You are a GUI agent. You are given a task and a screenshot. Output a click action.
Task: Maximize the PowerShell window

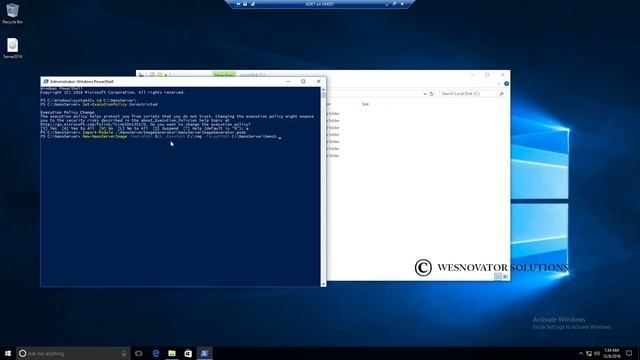pyautogui.click(x=303, y=81)
